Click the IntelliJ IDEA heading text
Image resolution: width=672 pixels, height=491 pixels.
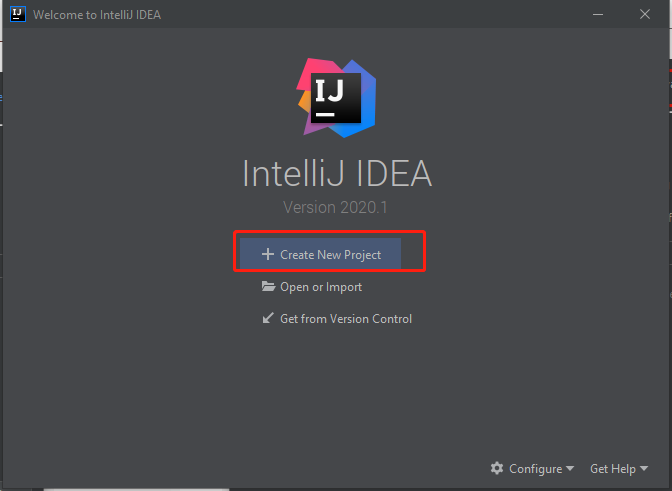coord(337,174)
